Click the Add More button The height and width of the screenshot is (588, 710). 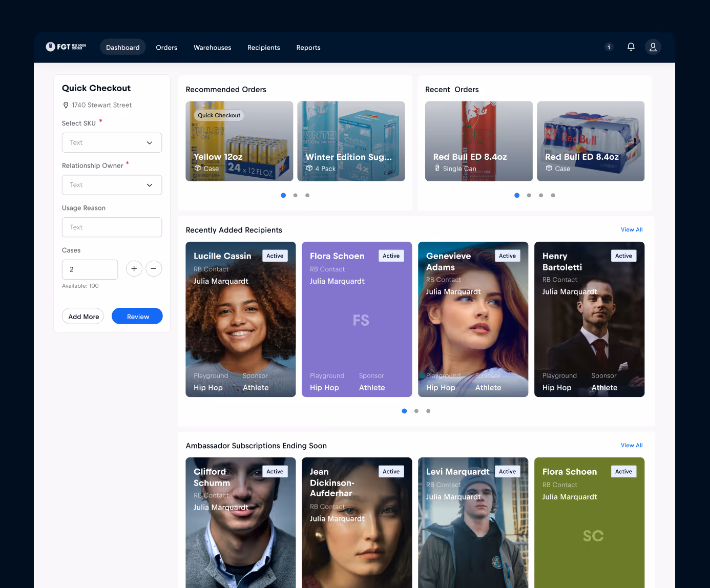pos(83,317)
